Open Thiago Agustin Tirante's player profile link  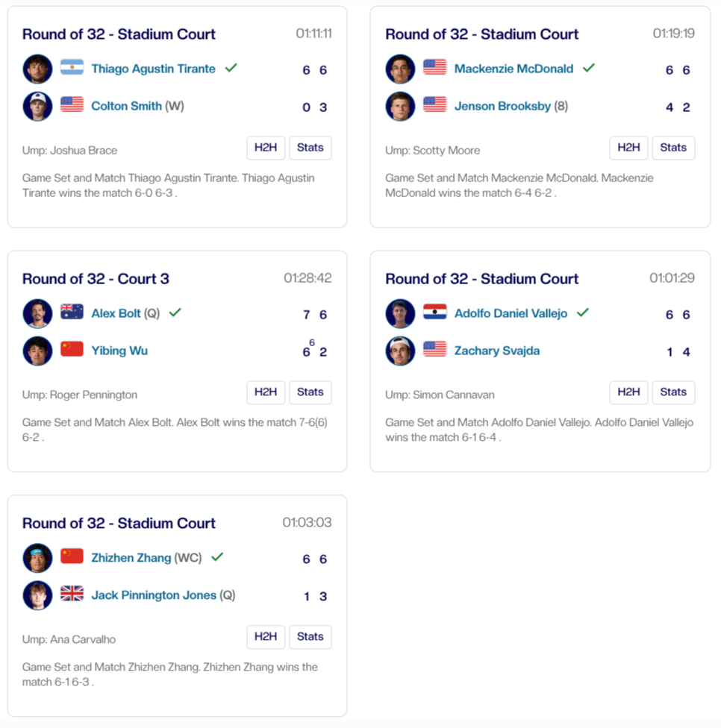point(153,69)
